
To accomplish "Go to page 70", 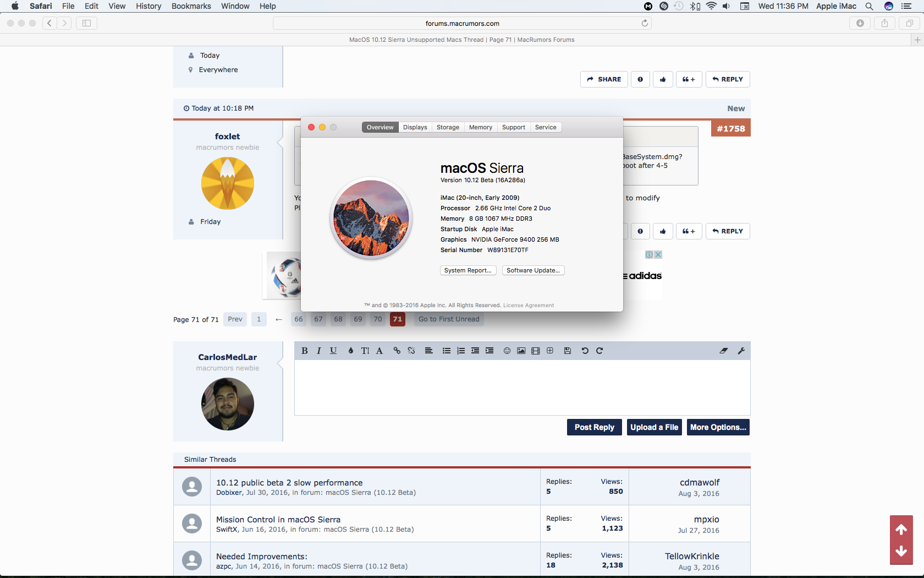I will 378,319.
